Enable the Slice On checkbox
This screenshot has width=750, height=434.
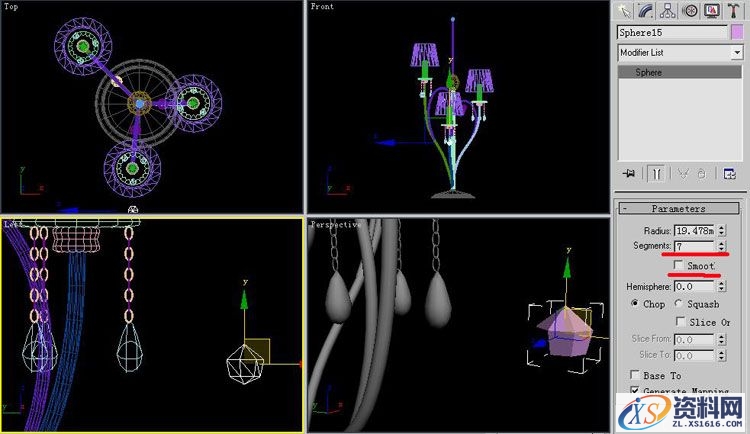pos(680,322)
